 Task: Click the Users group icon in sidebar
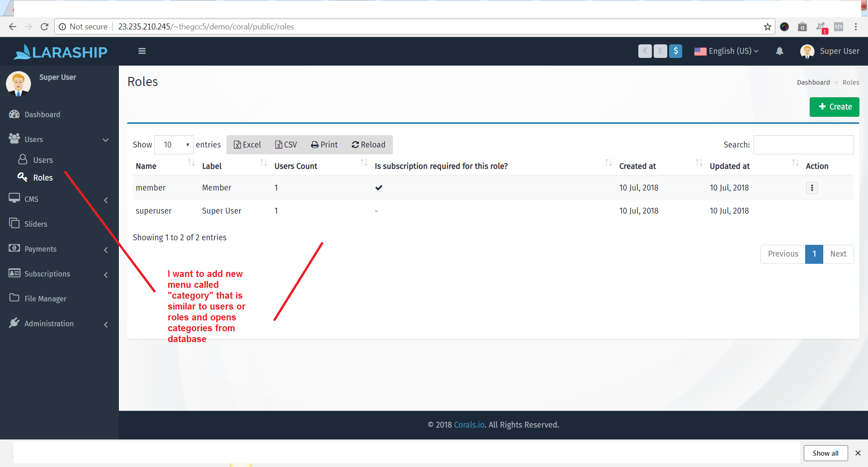coord(14,138)
